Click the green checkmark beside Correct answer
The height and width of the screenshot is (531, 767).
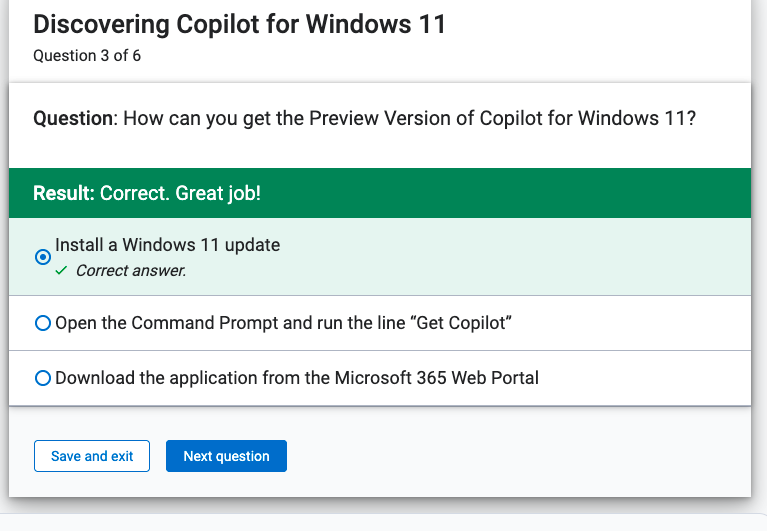coord(61,270)
